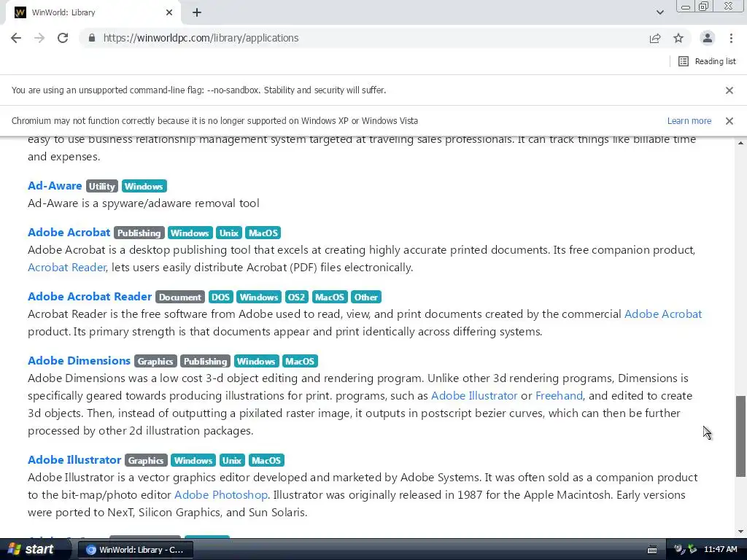
Task: Select WinWorld taskbar button
Action: coord(135,550)
